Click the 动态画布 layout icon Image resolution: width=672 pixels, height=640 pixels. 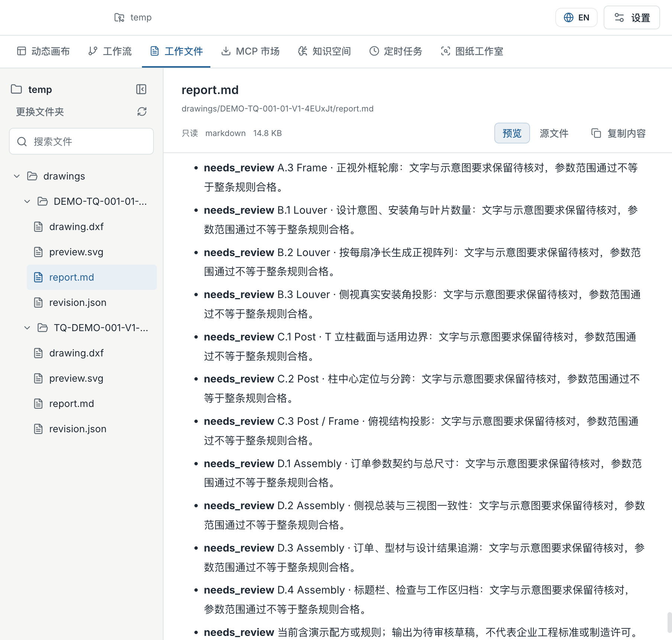[22, 51]
